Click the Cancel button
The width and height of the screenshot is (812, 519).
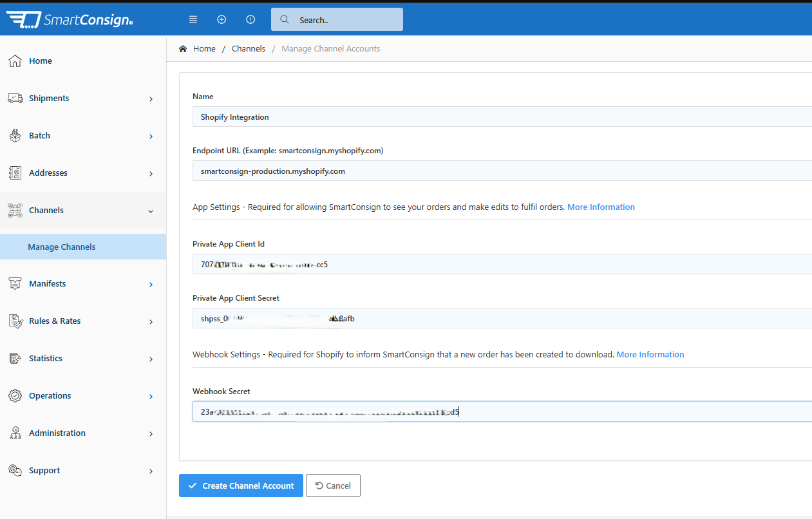pyautogui.click(x=333, y=486)
